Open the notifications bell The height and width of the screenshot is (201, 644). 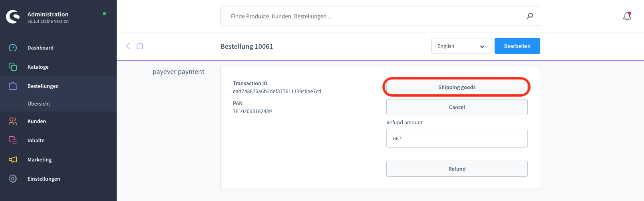click(627, 16)
